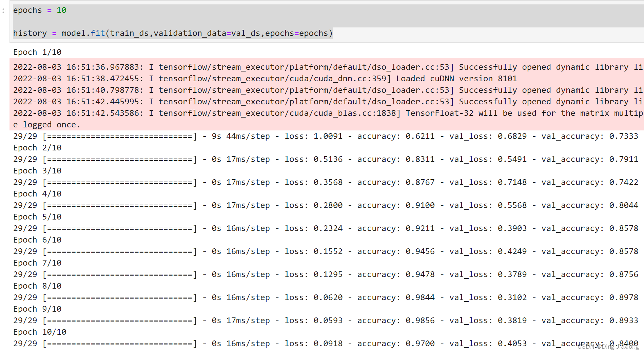Click val_loss value 0.3102
Image resolution: width=644 pixels, height=353 pixels.
[512, 297]
